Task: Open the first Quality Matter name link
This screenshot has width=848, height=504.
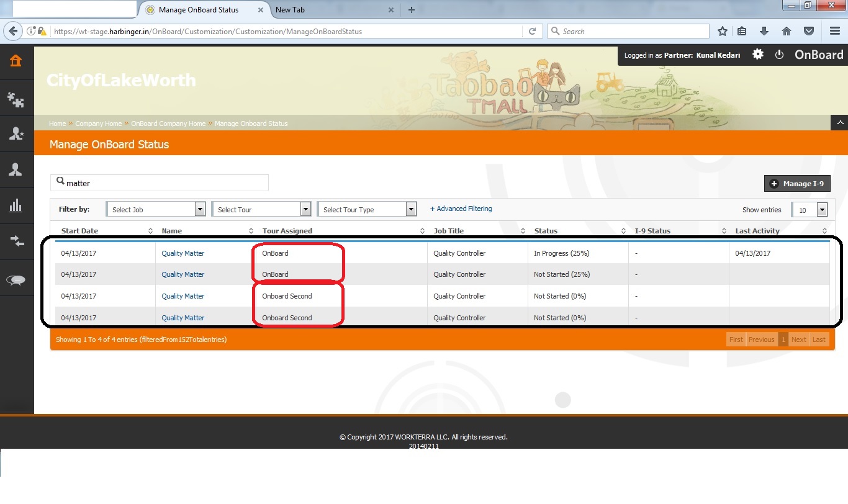Action: pos(183,253)
